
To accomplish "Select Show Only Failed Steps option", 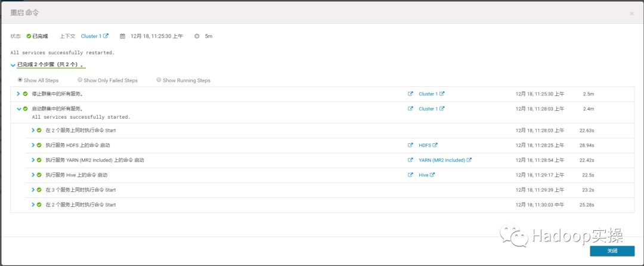I will pos(80,80).
